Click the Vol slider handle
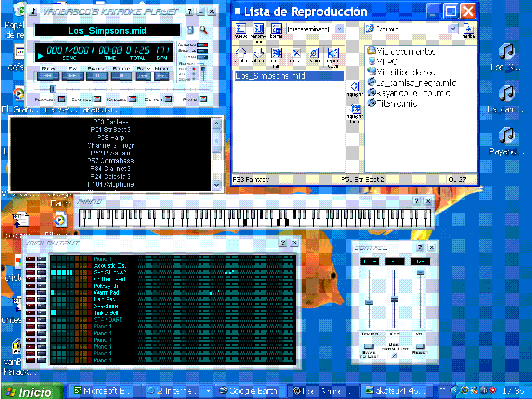This screenshot has width=532, height=399. (x=420, y=272)
